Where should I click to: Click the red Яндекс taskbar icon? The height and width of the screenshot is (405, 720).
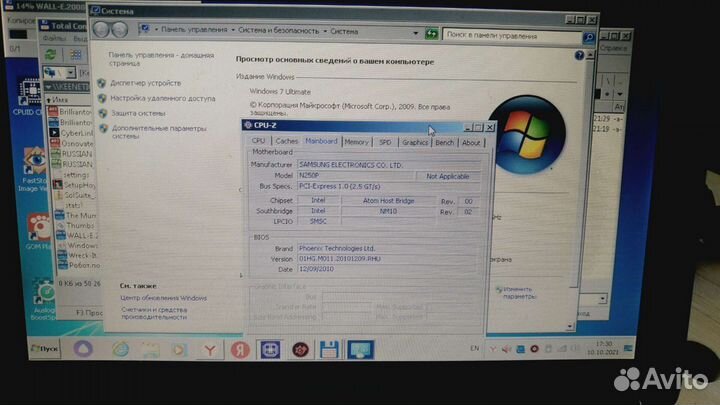coord(240,350)
